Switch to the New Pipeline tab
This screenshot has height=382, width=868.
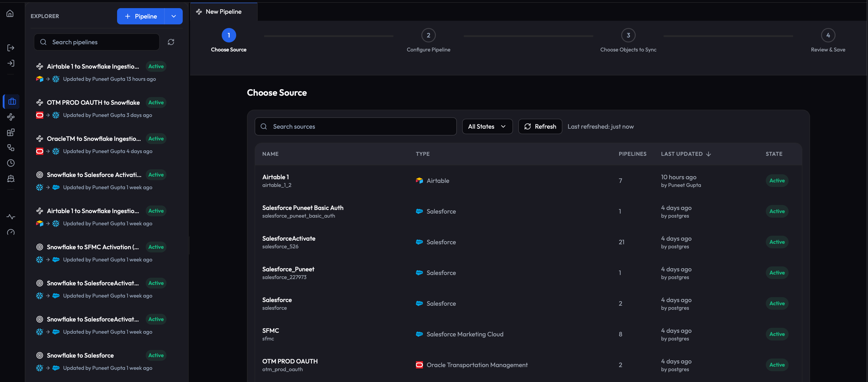(224, 12)
